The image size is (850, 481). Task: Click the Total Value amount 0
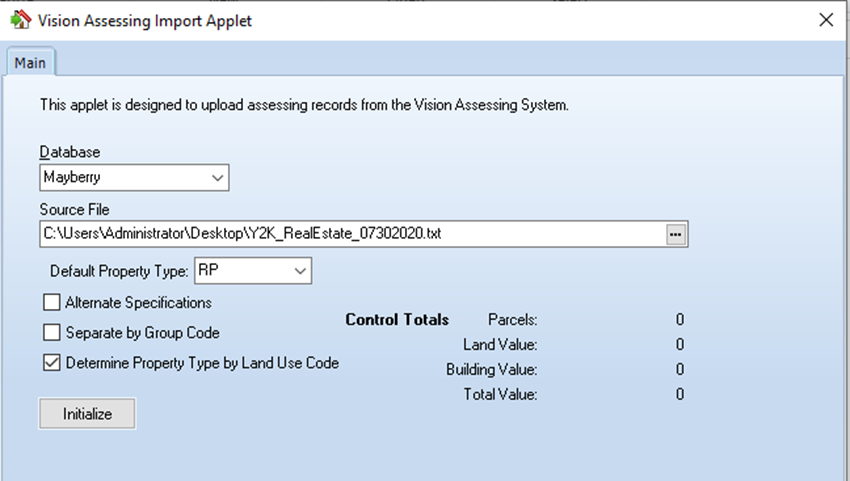click(680, 394)
